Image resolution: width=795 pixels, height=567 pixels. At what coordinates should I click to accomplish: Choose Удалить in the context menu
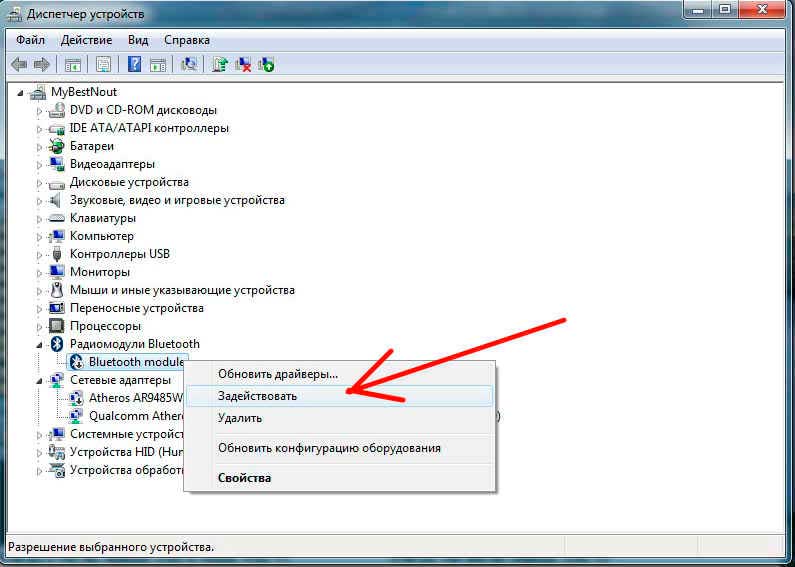(x=340, y=418)
